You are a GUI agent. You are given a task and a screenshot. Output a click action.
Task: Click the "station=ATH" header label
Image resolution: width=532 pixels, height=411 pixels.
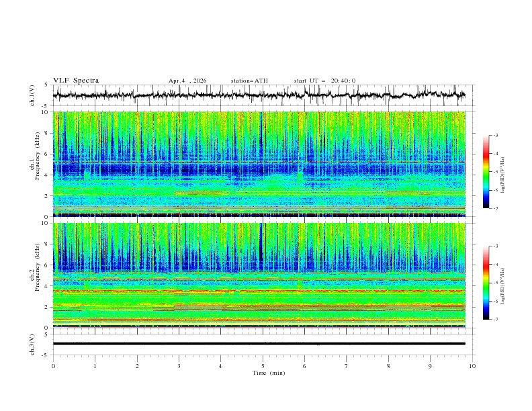(249, 81)
